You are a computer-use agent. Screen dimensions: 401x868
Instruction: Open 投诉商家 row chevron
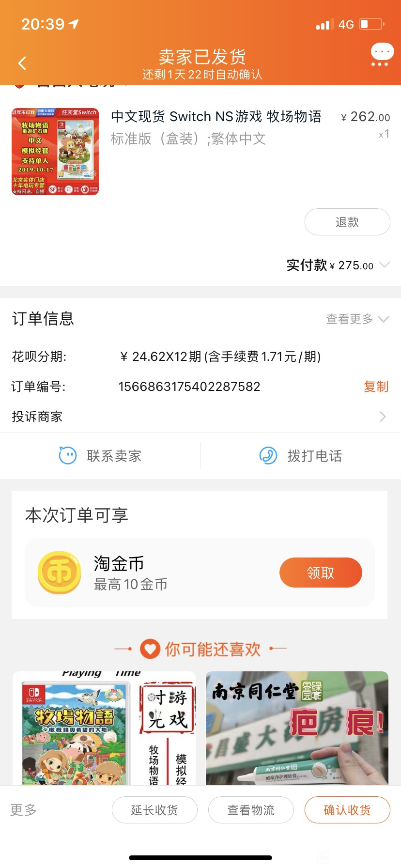pyautogui.click(x=383, y=417)
